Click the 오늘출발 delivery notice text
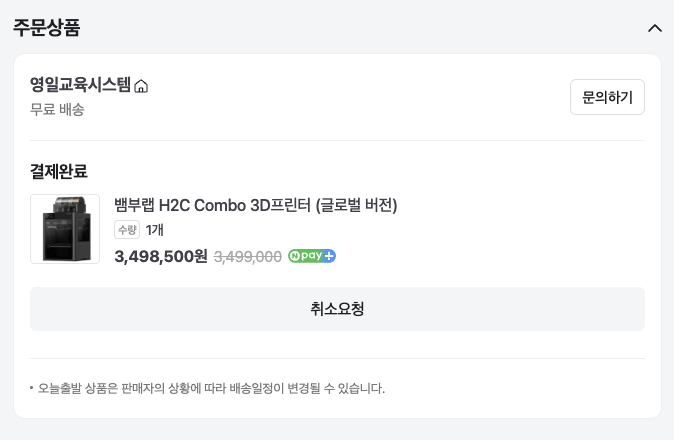Image resolution: width=674 pixels, height=440 pixels. coord(211,388)
